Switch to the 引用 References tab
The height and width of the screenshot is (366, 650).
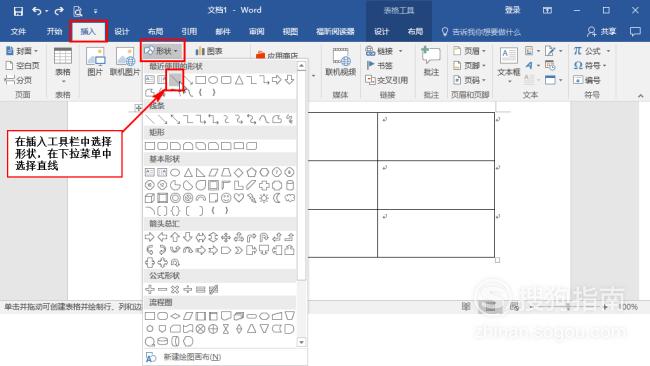(189, 32)
